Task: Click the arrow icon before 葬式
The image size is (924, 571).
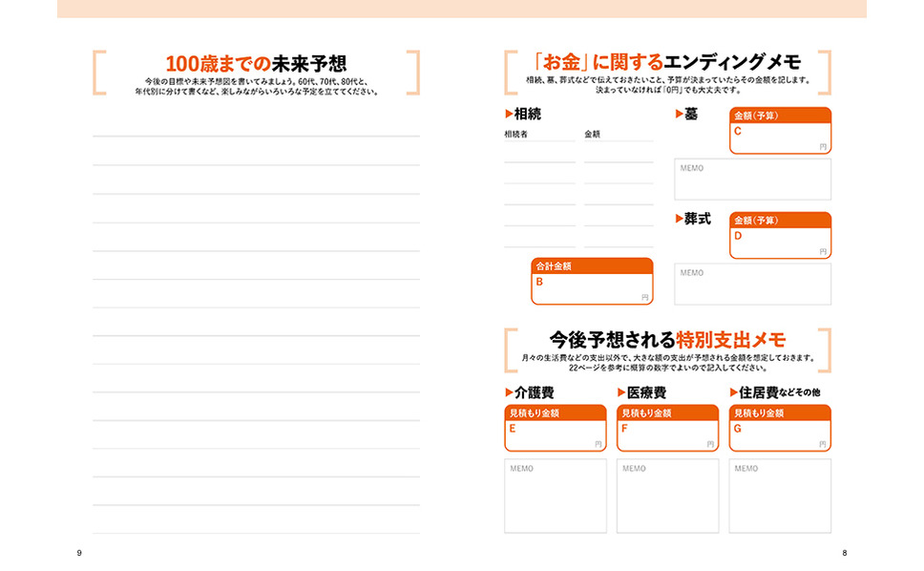Action: (x=679, y=219)
